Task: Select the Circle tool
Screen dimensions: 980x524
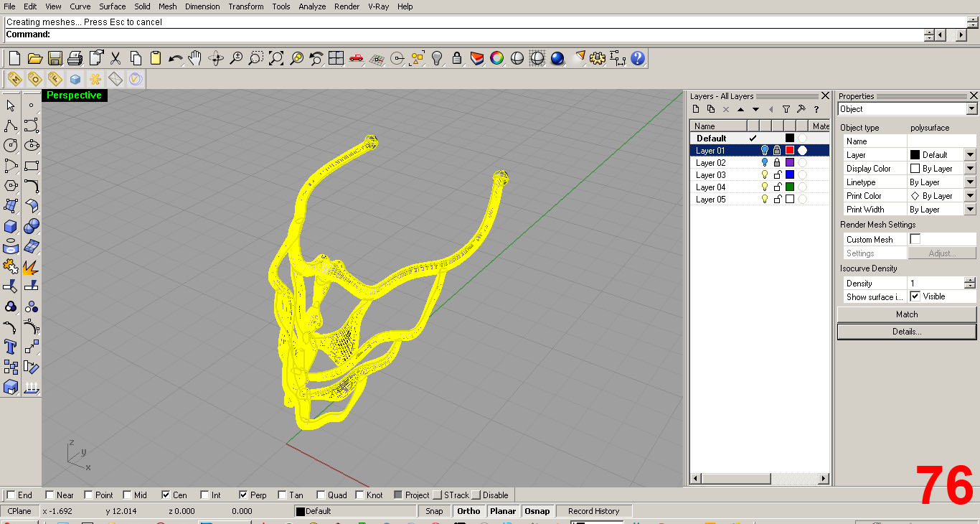Action: pyautogui.click(x=11, y=146)
